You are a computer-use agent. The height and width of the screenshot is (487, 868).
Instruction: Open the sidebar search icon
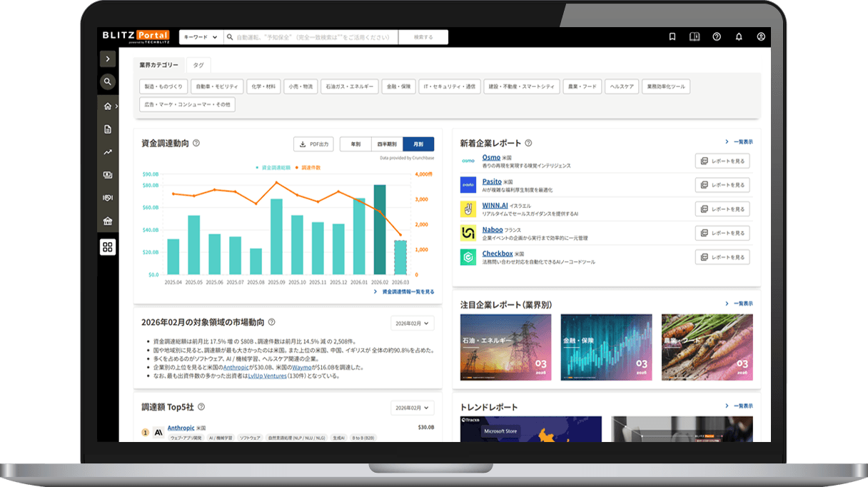(108, 81)
